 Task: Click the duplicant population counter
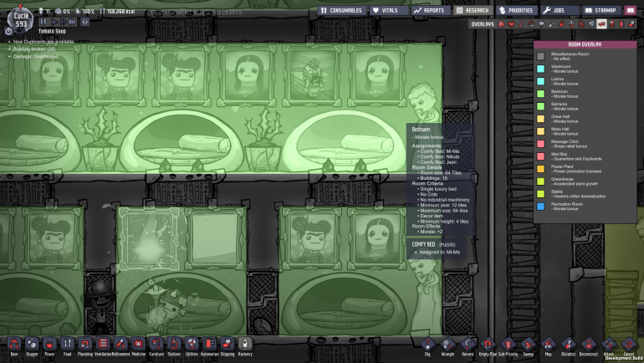pyautogui.click(x=43, y=11)
